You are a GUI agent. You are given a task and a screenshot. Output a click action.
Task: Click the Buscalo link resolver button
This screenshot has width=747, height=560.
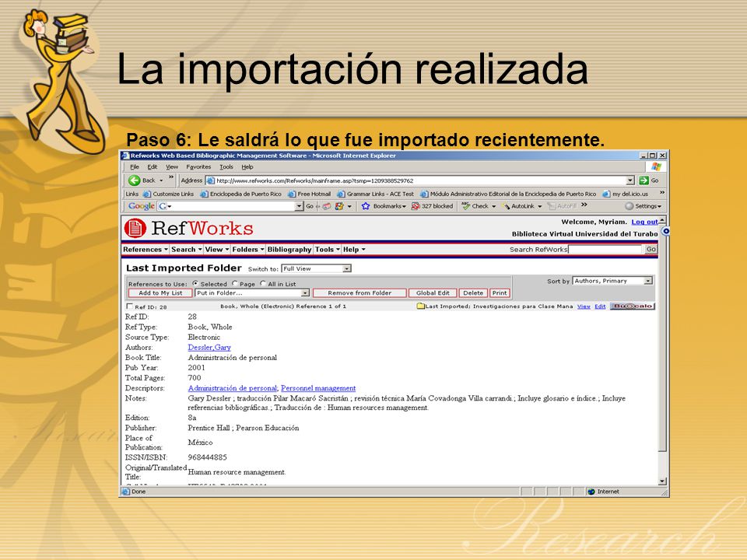pyautogui.click(x=632, y=306)
